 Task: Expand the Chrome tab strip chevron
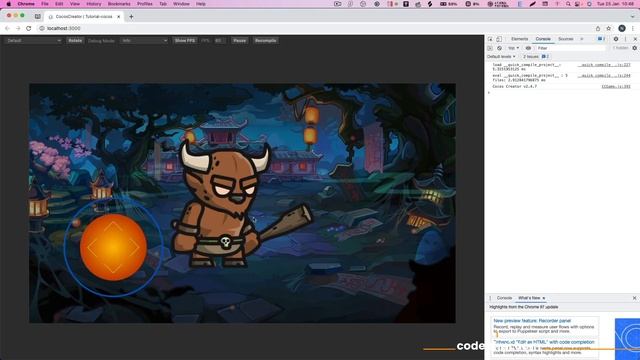point(633,17)
